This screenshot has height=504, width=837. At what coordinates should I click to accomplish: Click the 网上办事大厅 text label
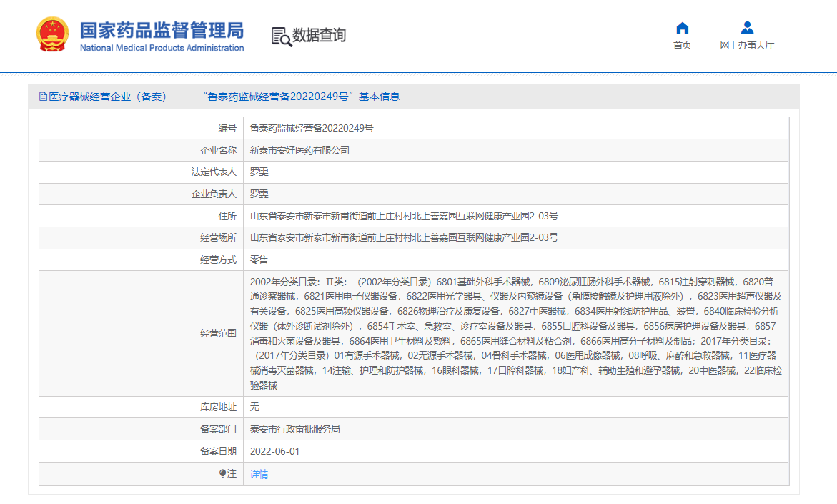(x=747, y=45)
